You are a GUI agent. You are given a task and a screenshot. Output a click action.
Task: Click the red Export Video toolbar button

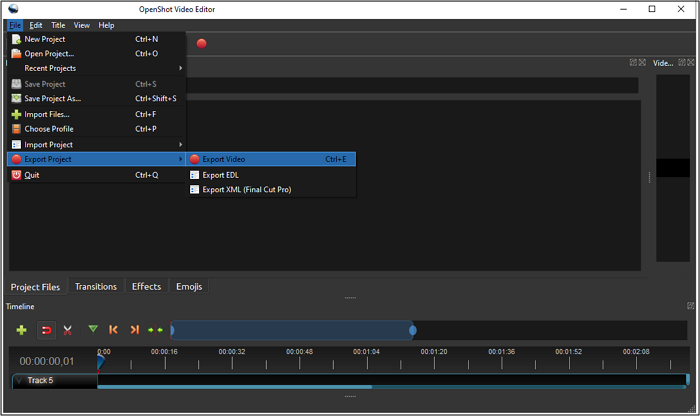[201, 43]
